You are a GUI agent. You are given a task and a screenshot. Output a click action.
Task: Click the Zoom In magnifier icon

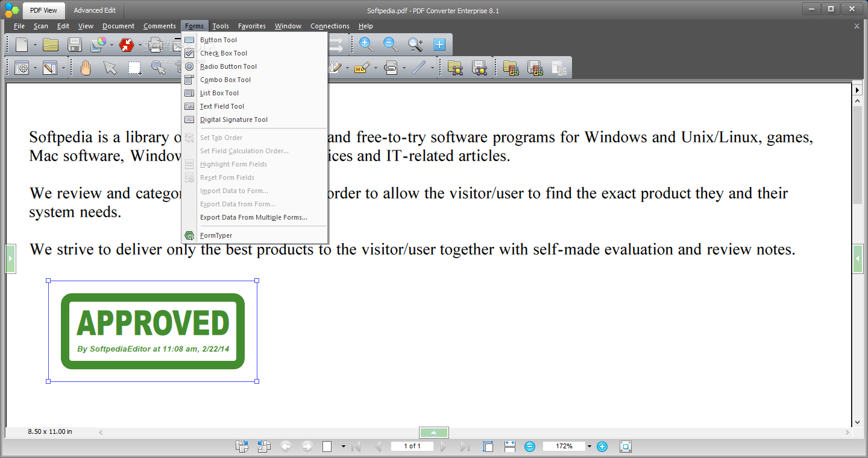pos(366,44)
